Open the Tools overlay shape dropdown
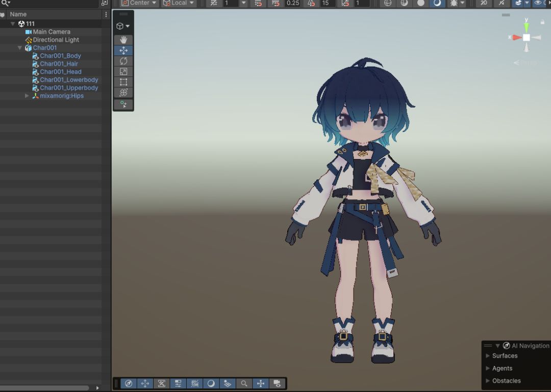Screen dimensions: 551x392 (123, 26)
